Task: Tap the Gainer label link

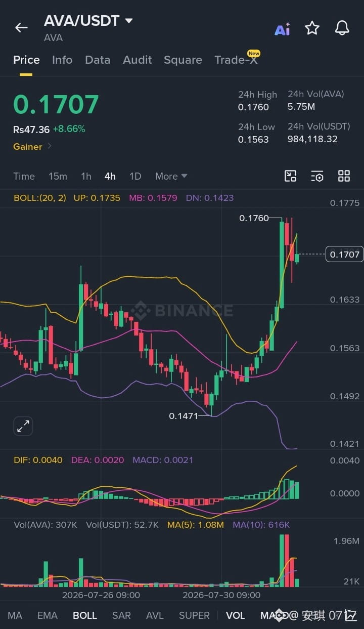Action: [x=28, y=146]
